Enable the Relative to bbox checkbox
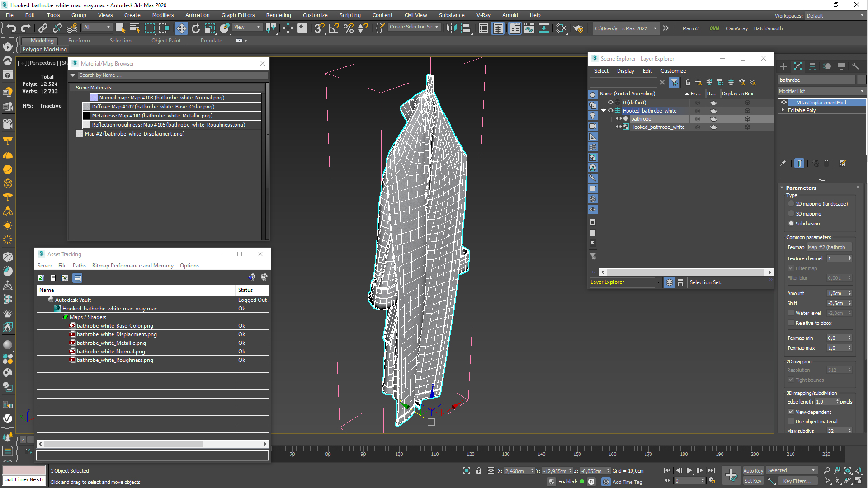 (x=791, y=323)
